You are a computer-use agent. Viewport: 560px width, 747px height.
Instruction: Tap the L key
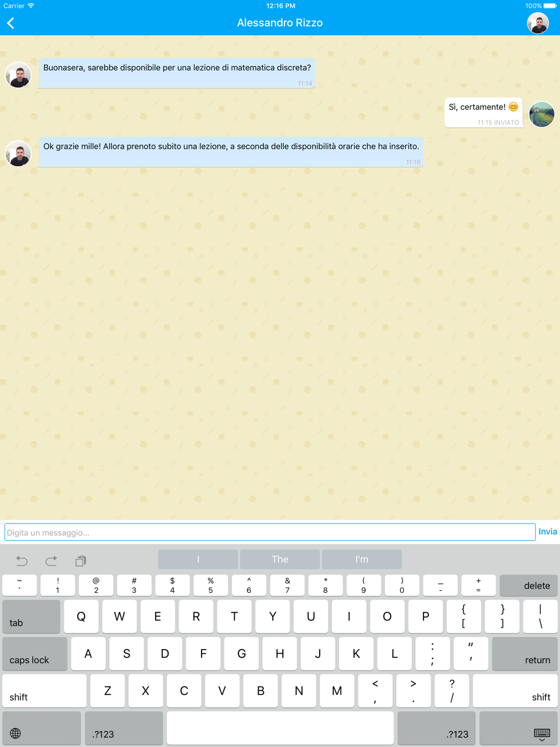(x=394, y=653)
